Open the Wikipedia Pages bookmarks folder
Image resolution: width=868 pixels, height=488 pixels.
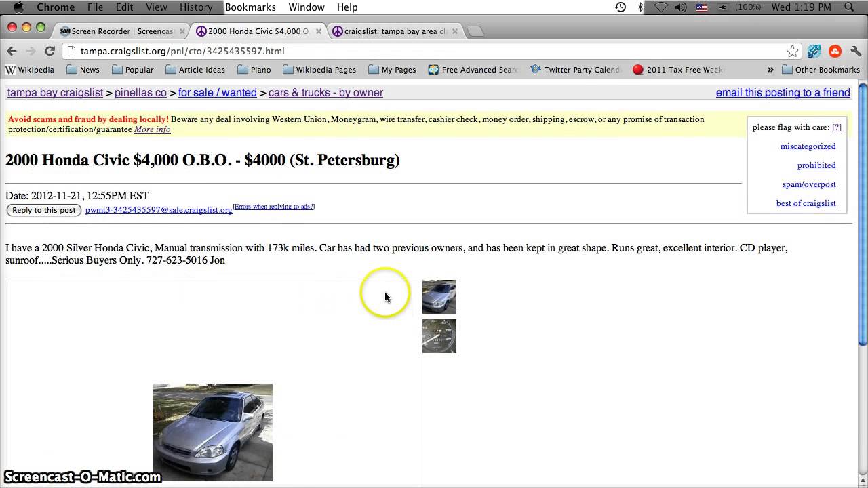319,70
